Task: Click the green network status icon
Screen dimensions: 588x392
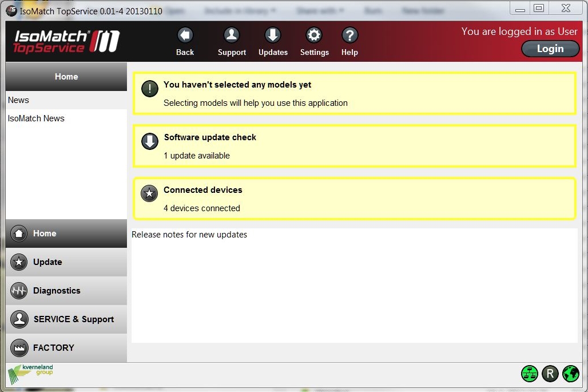Action: click(530, 374)
